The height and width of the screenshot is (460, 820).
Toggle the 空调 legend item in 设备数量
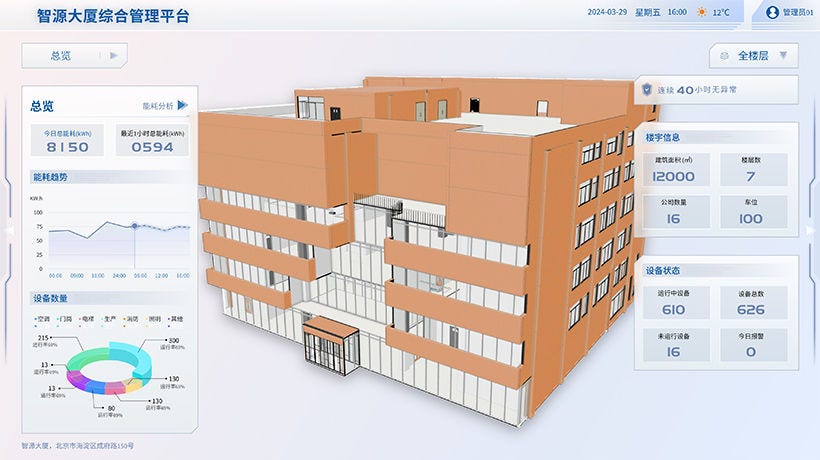tap(41, 318)
